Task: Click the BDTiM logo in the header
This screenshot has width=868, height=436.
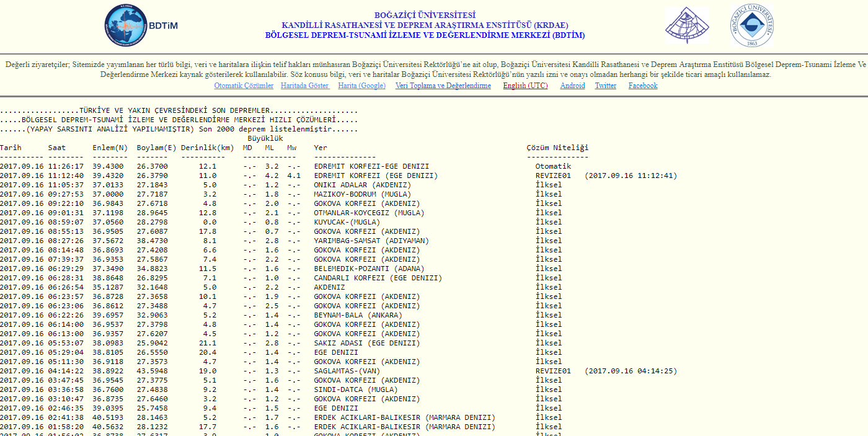Action: click(x=141, y=25)
